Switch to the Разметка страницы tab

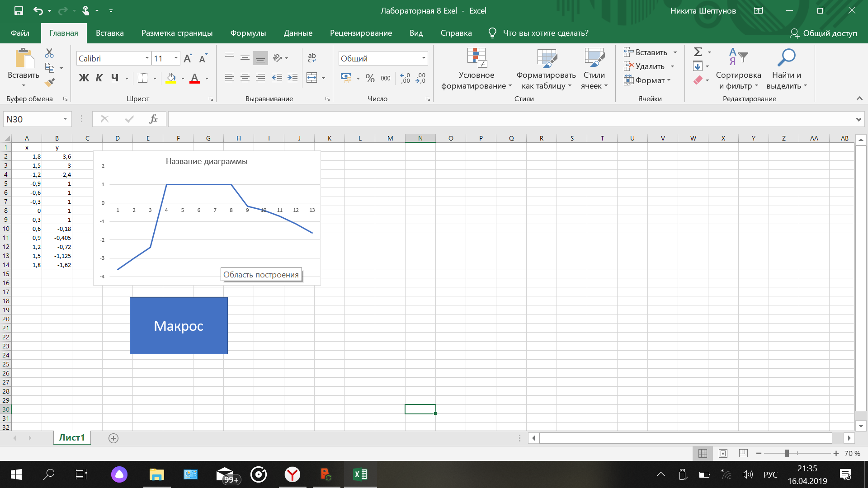pos(177,33)
